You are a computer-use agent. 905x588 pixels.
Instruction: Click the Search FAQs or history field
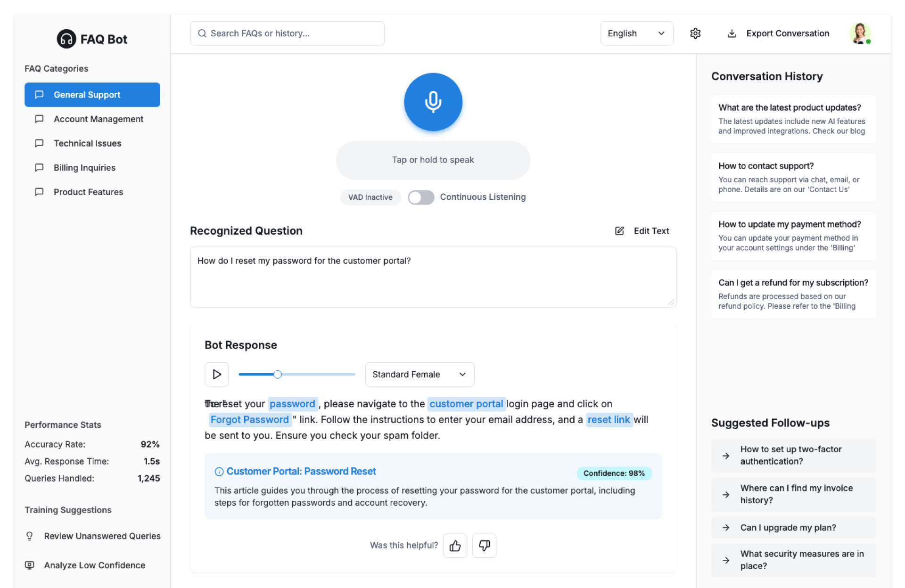[287, 33]
